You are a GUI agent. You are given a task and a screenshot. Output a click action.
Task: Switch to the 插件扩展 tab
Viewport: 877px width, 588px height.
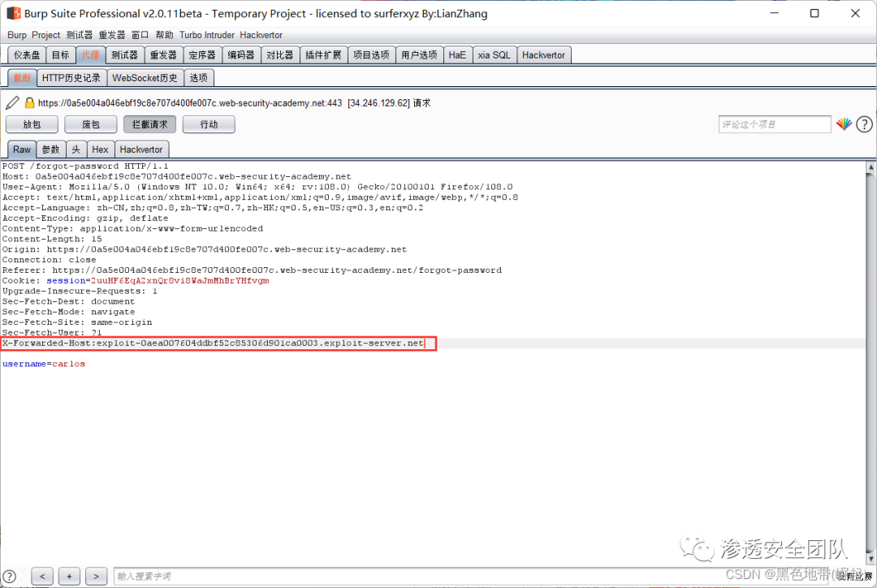coord(323,55)
